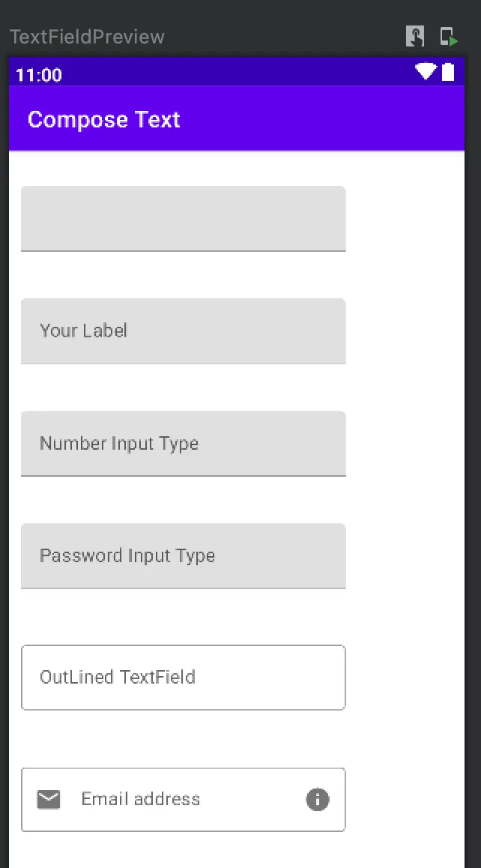The image size is (481, 868).
Task: Focus the empty unlabeled text field
Action: (x=183, y=218)
